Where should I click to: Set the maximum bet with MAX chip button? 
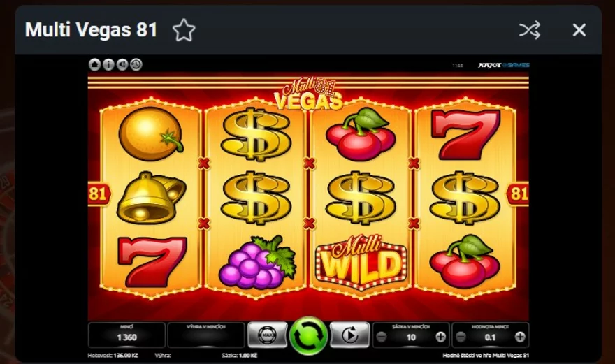[x=267, y=335]
